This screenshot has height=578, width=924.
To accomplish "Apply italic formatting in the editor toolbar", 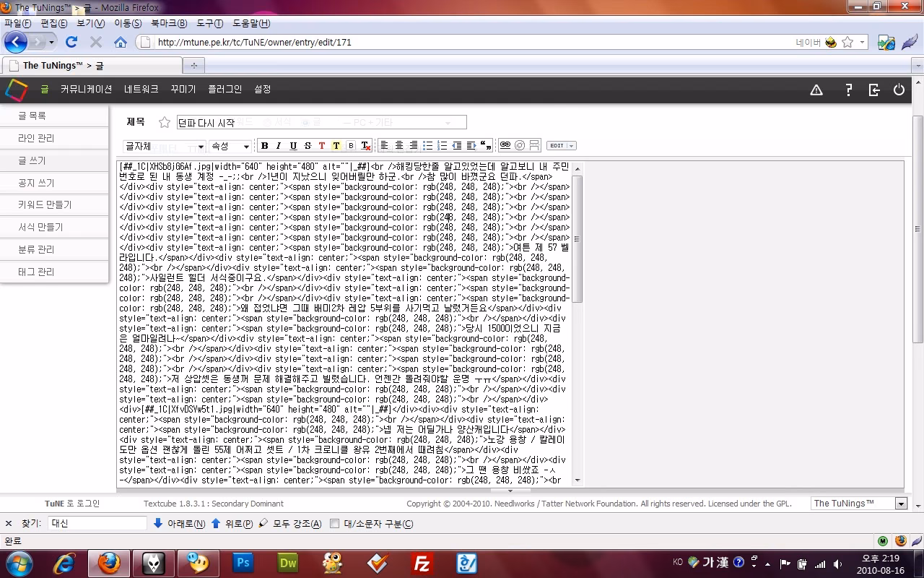I will click(x=279, y=146).
